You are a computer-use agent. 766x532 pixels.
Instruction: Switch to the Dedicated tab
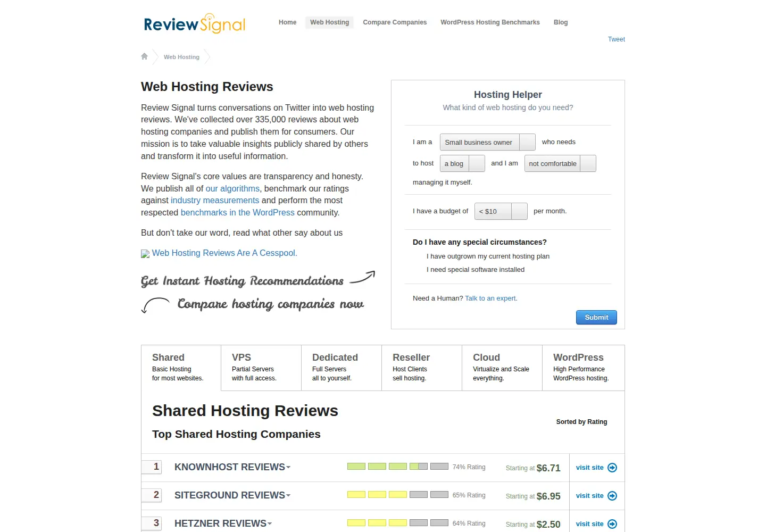click(x=342, y=368)
